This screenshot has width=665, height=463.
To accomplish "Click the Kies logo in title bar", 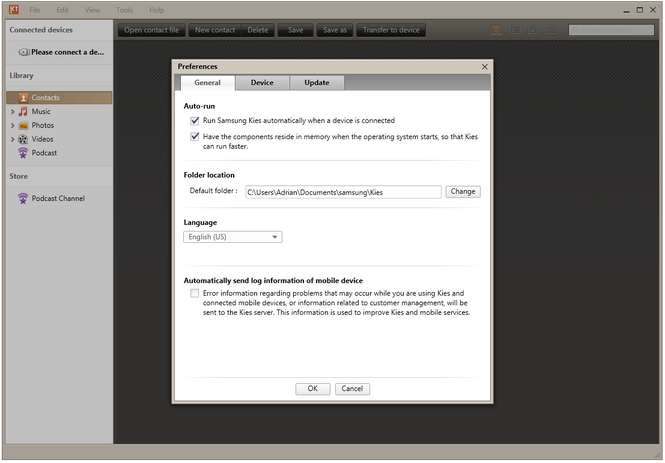I will 13,9.
